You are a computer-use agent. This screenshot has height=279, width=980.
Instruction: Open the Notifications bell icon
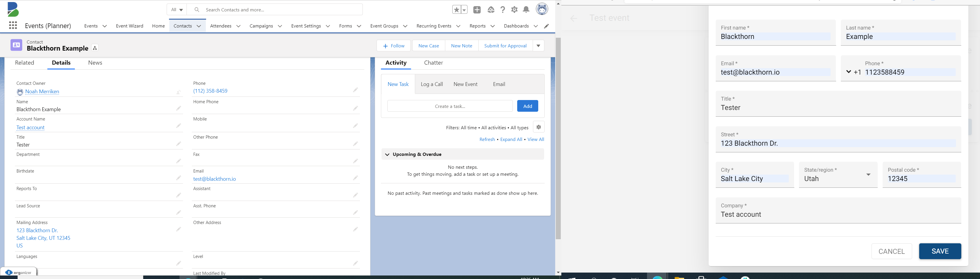[526, 10]
